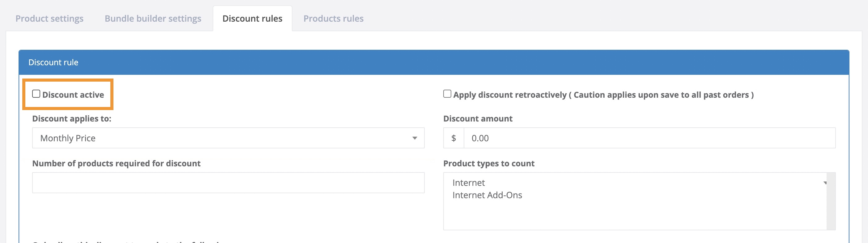Choose Internet Add-Ons in Product types list
The image size is (868, 243).
click(x=487, y=195)
